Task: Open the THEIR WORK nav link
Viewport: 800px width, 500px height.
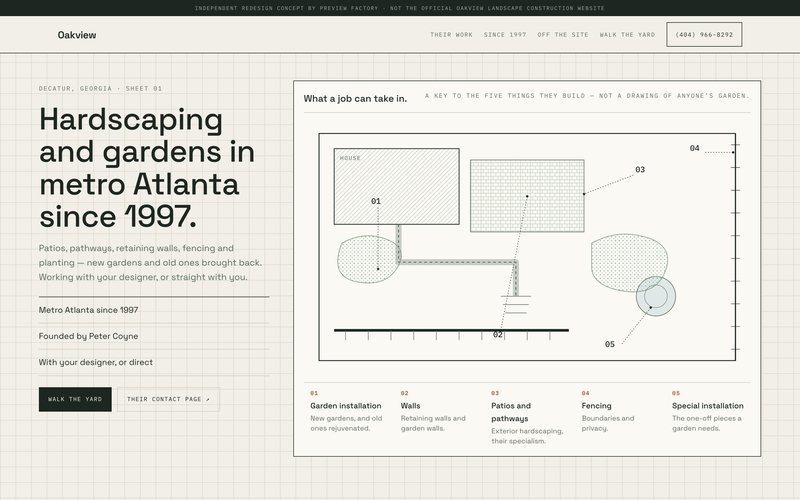Action: pos(451,35)
